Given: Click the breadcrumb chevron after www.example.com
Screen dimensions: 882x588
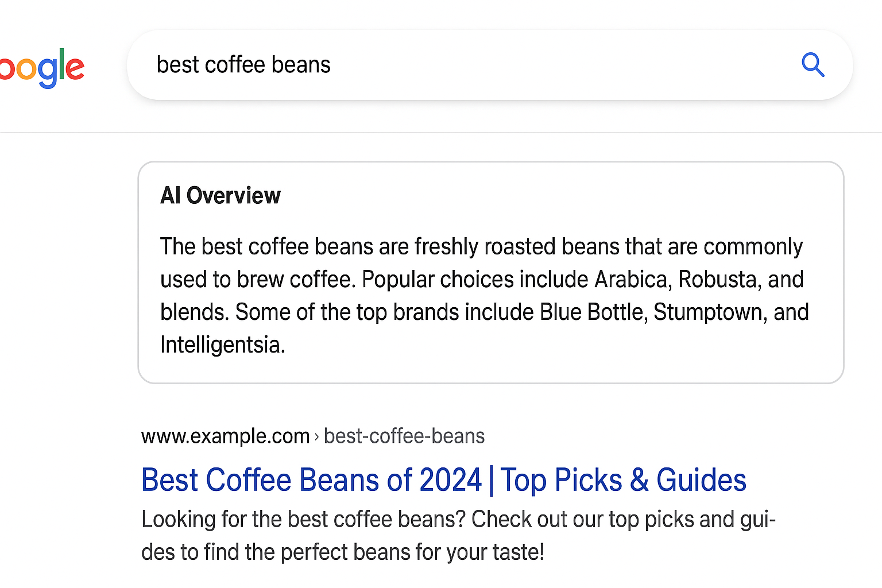Looking at the screenshot, I should 316,437.
